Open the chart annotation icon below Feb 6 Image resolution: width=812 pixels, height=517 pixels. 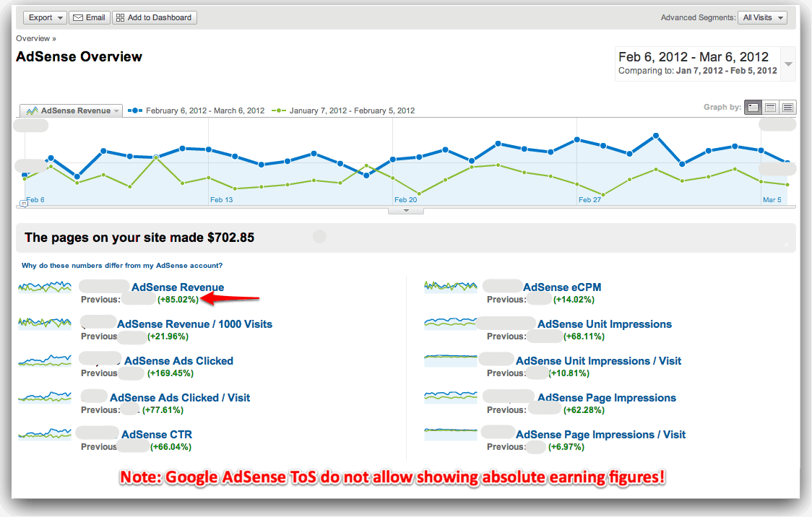23,204
